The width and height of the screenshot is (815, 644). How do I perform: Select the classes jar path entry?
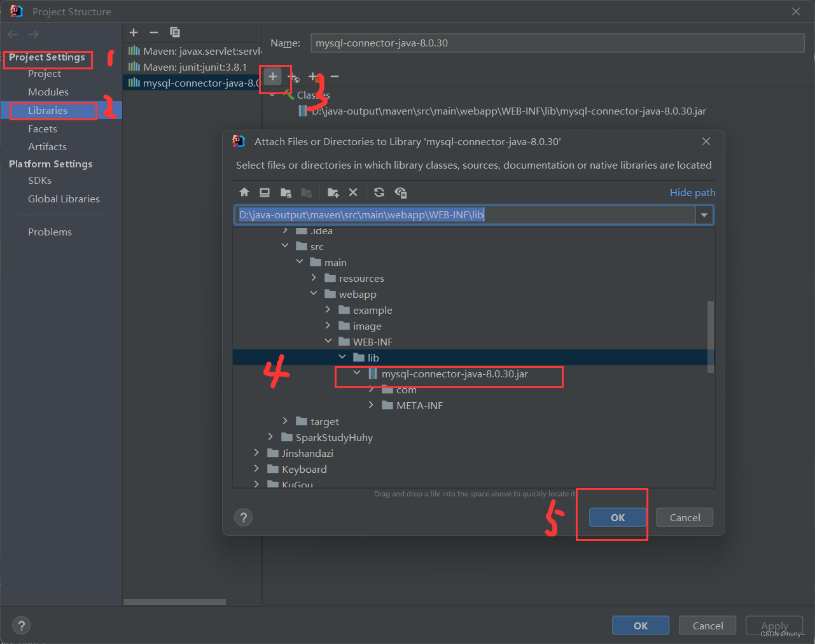(509, 111)
